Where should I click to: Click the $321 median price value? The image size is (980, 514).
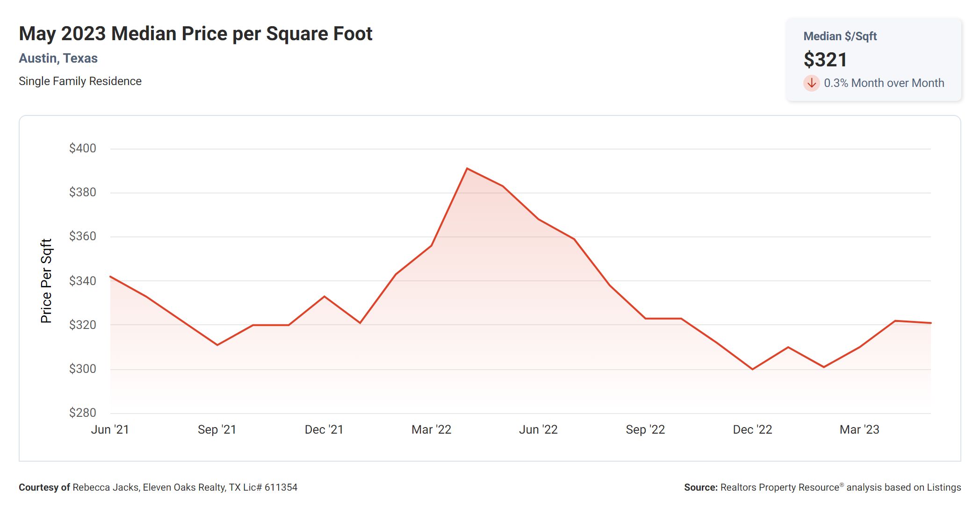[825, 60]
